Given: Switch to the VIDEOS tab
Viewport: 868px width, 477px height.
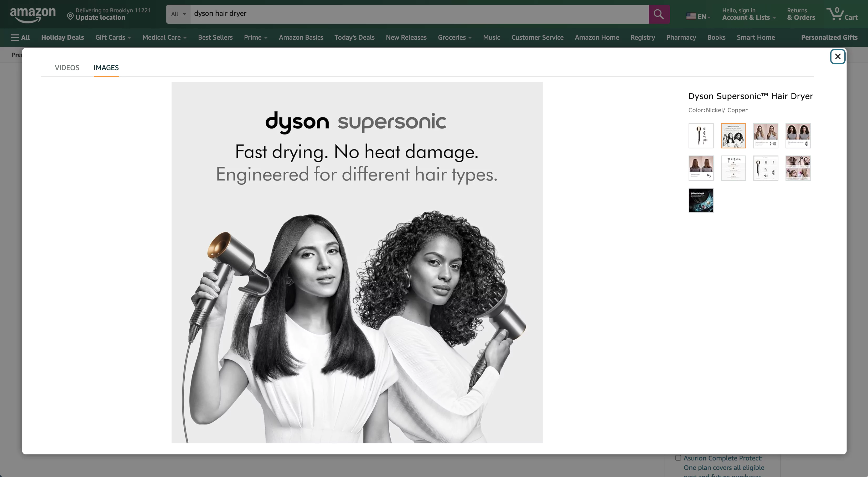Looking at the screenshot, I should tap(67, 68).
